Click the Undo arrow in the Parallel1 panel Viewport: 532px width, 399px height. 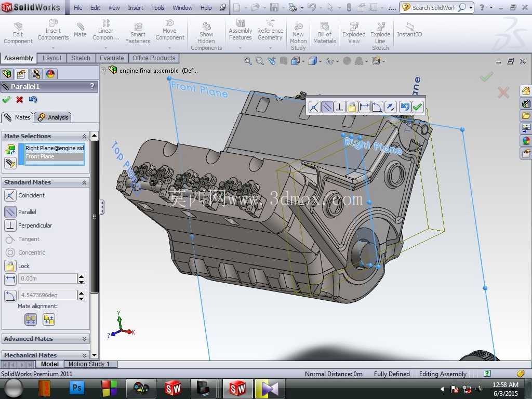click(x=33, y=99)
